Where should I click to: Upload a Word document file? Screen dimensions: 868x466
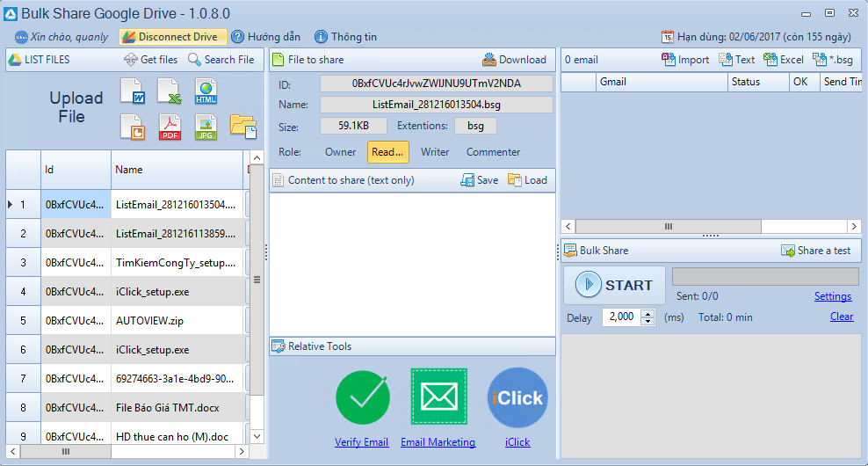click(x=133, y=91)
